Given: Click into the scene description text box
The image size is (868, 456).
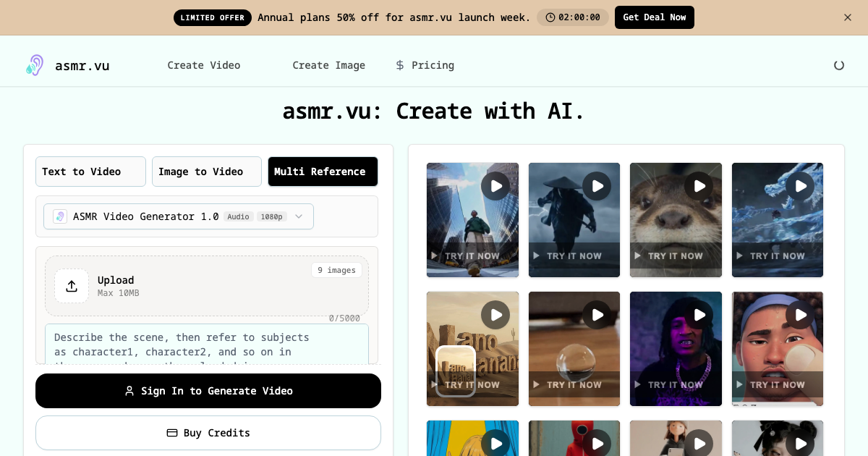Looking at the screenshot, I should pos(207,344).
